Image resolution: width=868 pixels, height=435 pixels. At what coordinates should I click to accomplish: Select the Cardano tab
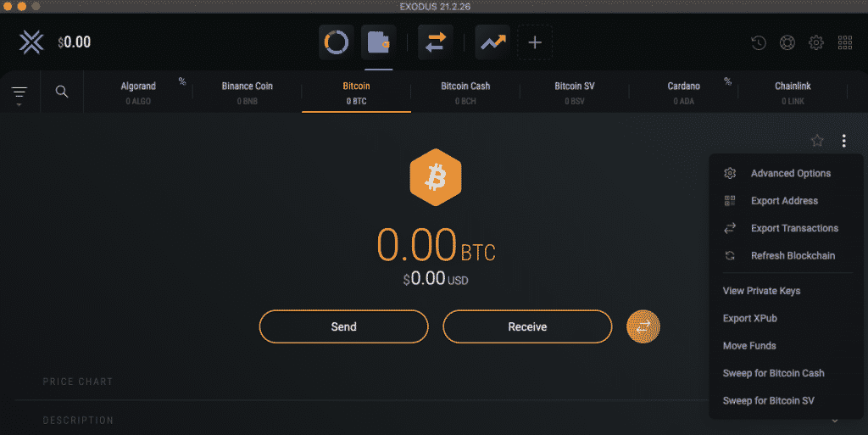click(683, 92)
